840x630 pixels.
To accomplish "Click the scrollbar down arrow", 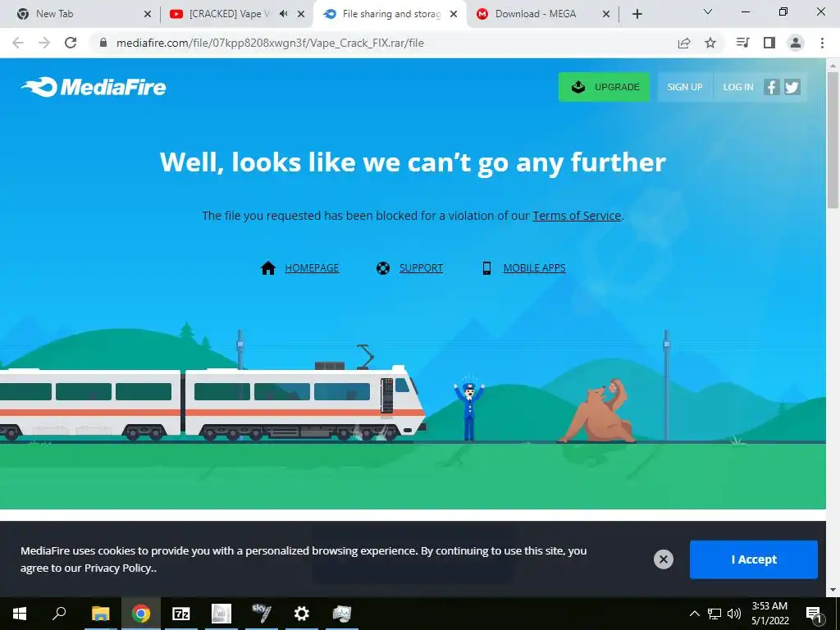I will [833, 591].
